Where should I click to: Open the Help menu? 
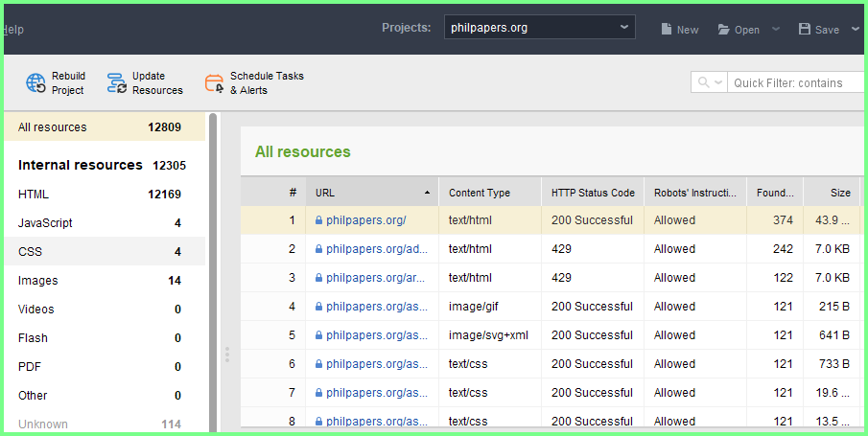[12, 30]
